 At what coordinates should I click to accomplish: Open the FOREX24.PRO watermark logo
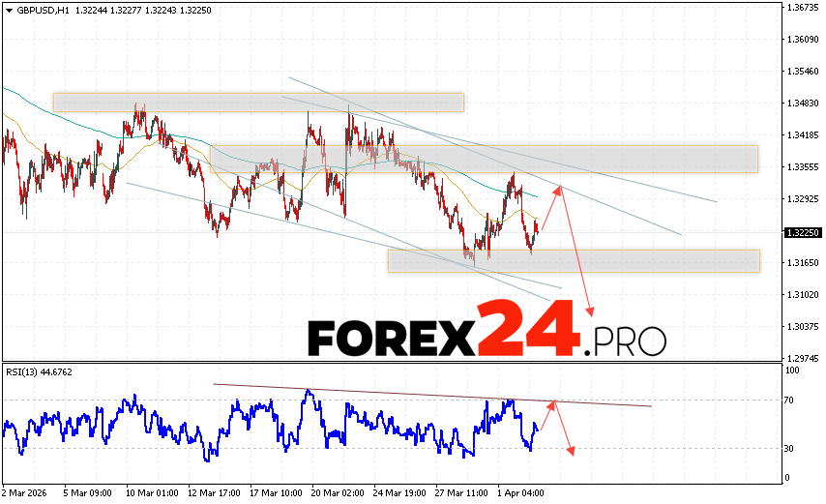487,330
